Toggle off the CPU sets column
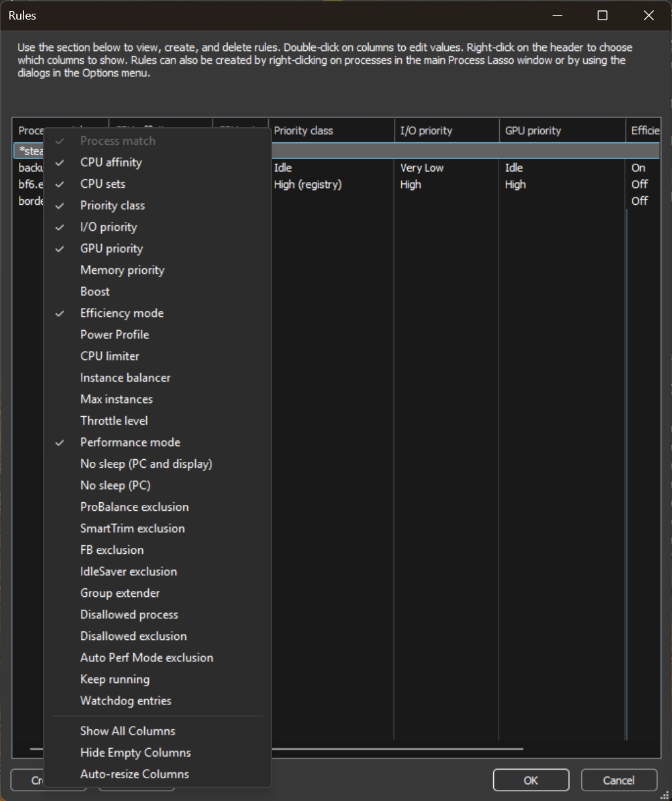This screenshot has width=672, height=801. click(x=102, y=184)
